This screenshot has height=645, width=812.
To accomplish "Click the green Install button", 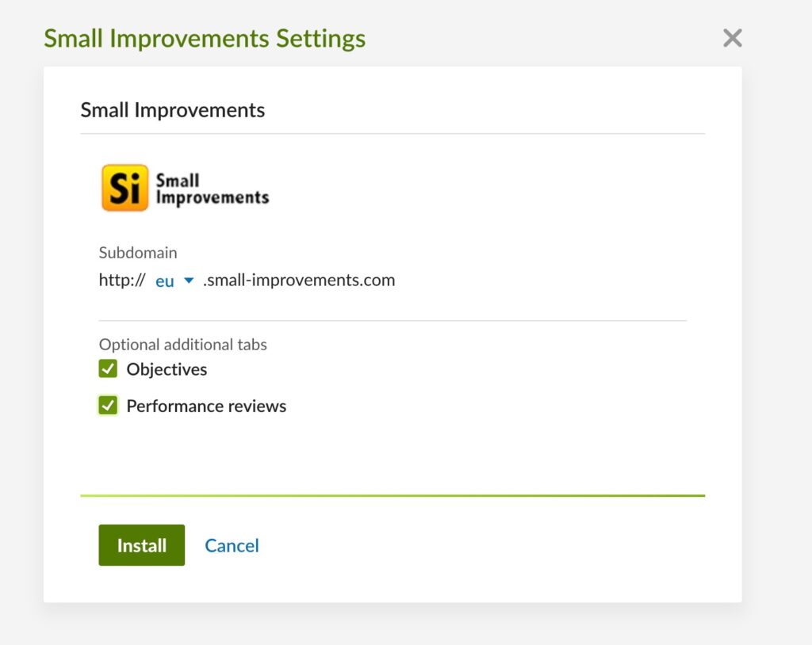I will tap(142, 545).
